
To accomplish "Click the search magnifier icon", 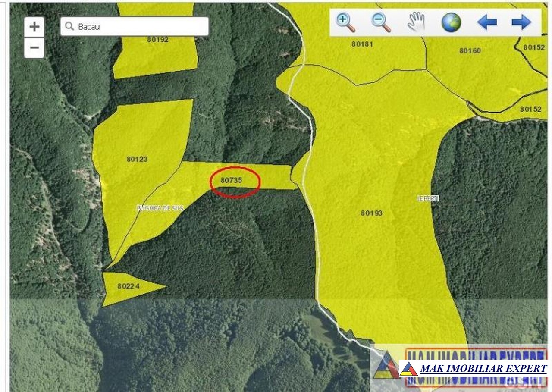I will [69, 27].
